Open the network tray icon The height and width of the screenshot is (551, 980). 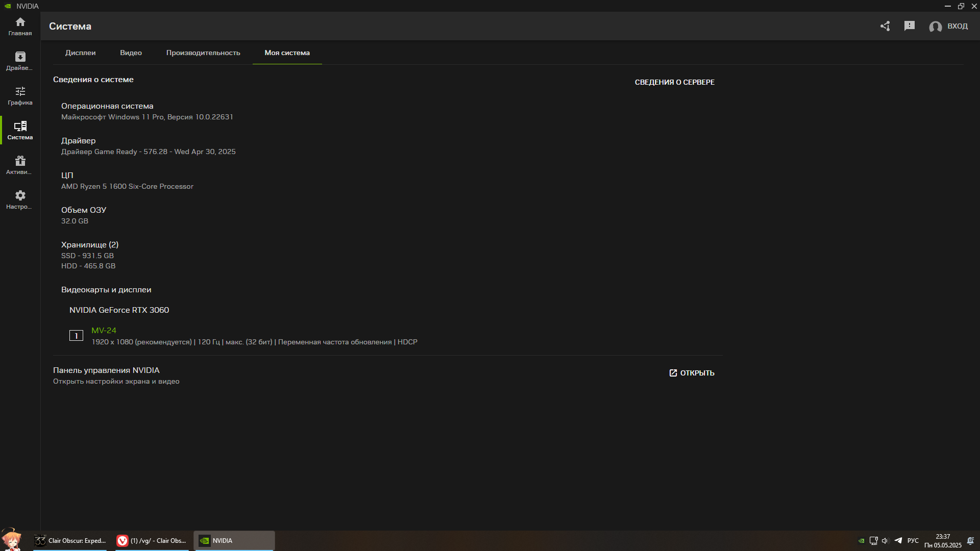click(x=873, y=541)
